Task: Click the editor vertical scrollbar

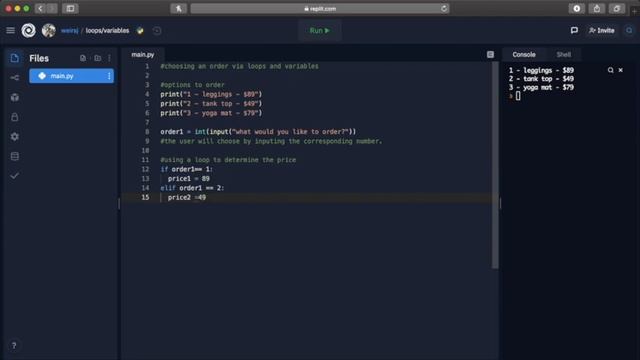Action: (495, 165)
